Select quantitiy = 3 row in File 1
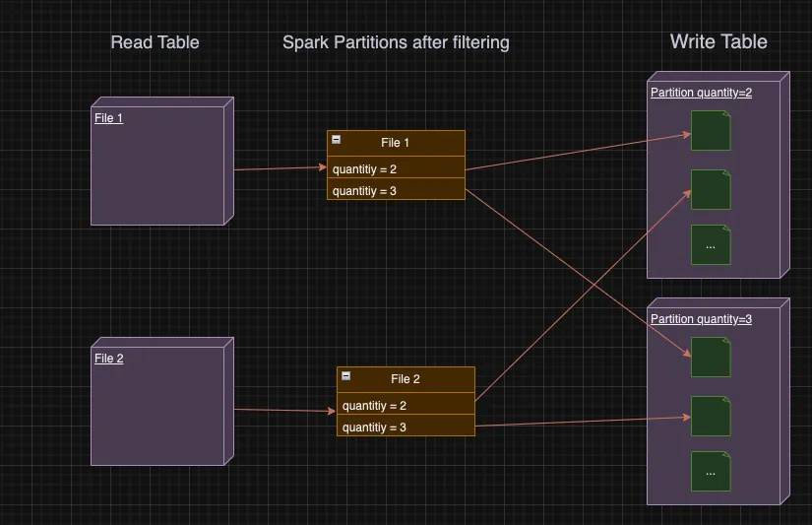The image size is (812, 525). point(397,189)
